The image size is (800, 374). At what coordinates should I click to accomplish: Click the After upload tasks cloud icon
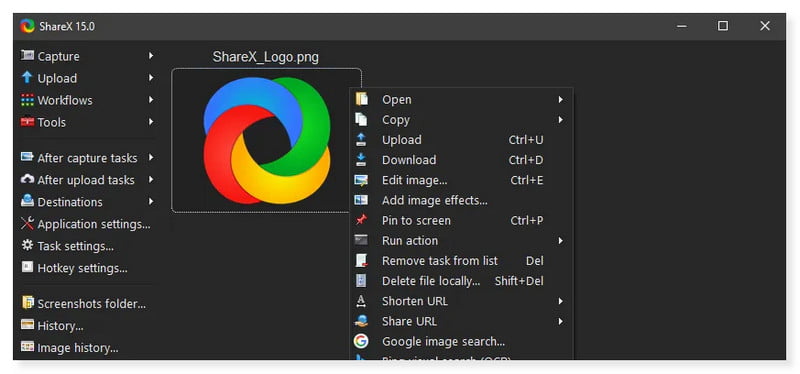pos(27,179)
